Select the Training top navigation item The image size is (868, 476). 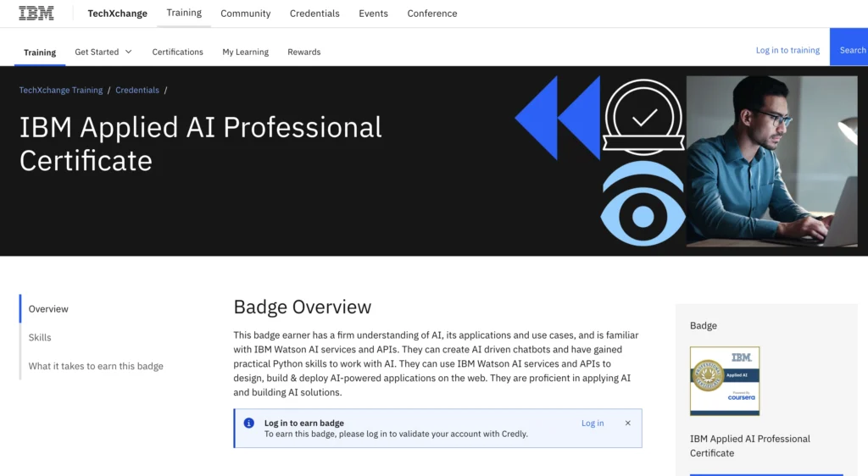[184, 13]
